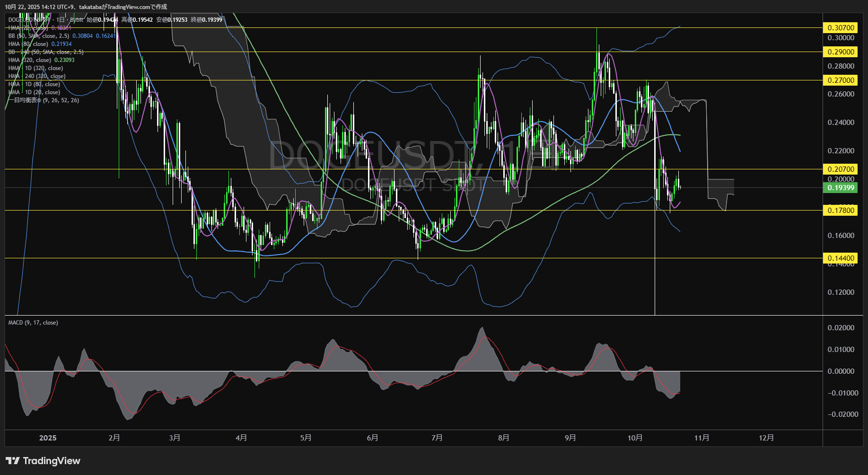868x475 pixels.
Task: Click the Ichimoku 一目均衡表 (9, 26, 52, 26) legend
Action: pos(44,100)
